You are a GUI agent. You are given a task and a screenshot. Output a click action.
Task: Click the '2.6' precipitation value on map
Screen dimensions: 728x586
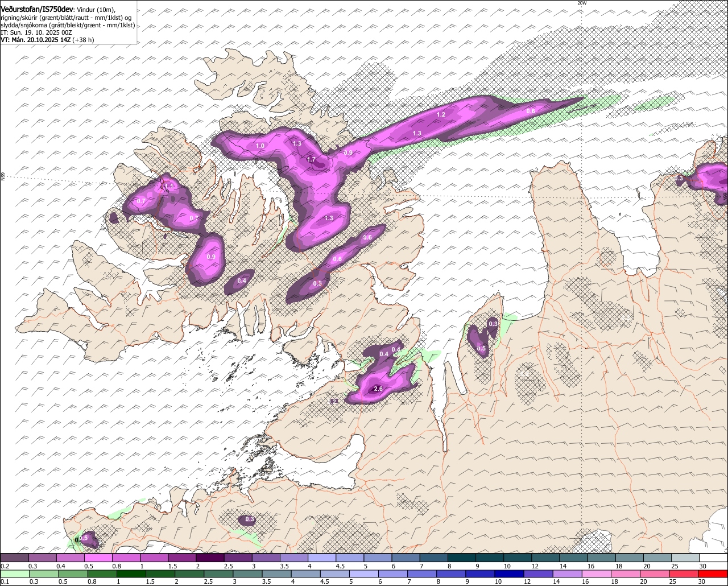pos(378,389)
